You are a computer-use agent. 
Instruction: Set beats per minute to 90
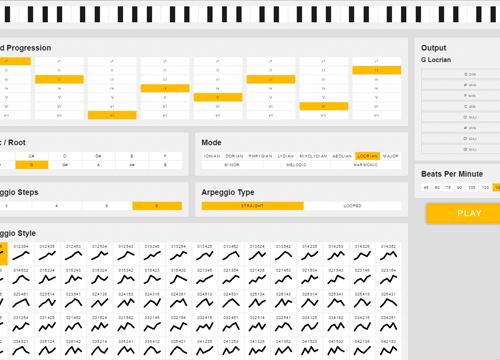click(459, 188)
